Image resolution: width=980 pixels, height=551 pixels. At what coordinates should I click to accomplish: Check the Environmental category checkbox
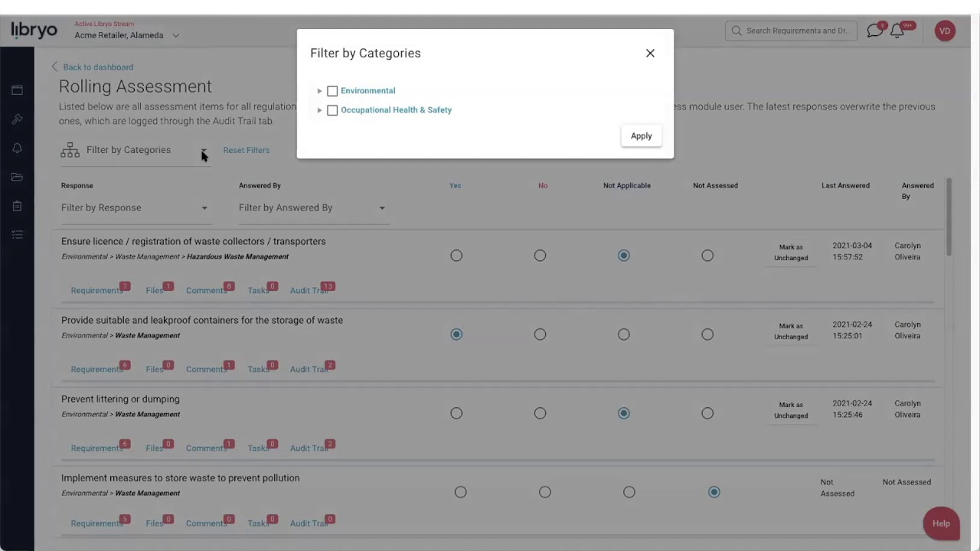(332, 91)
